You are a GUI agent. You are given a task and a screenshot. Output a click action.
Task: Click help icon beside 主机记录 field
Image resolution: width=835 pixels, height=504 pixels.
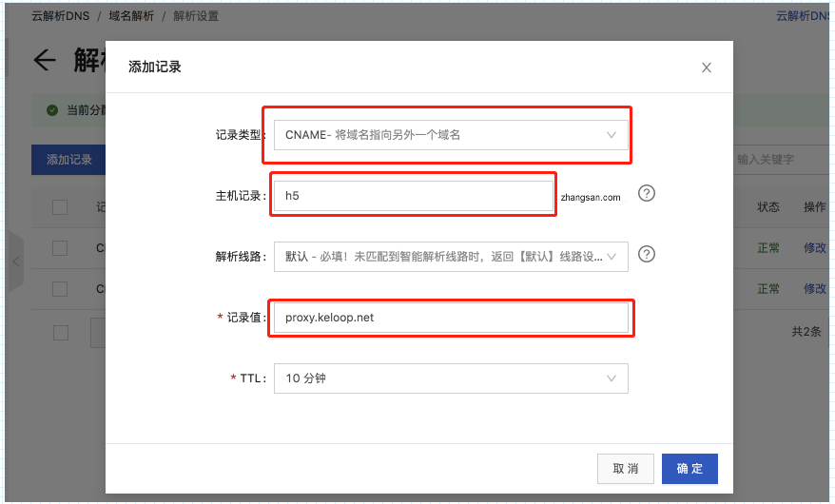click(647, 193)
